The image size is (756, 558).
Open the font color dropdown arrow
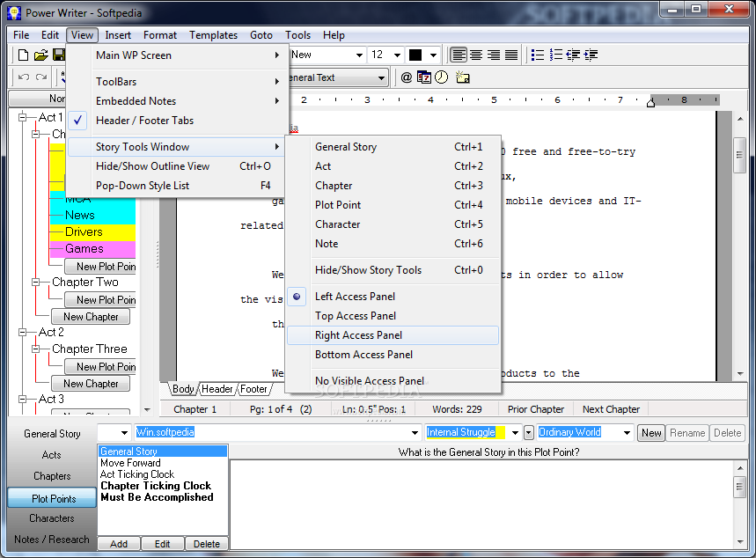click(x=434, y=55)
